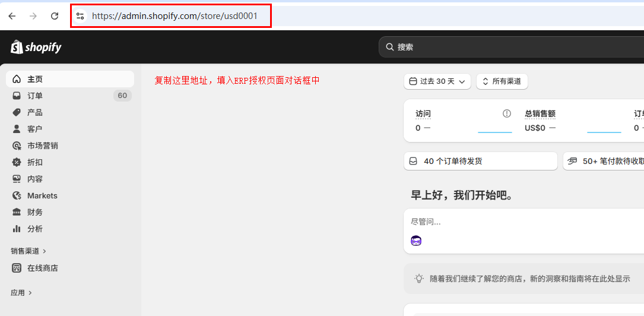The image size is (644, 316).
Task: Click the magnifier icon in search bar
Action: pos(390,47)
